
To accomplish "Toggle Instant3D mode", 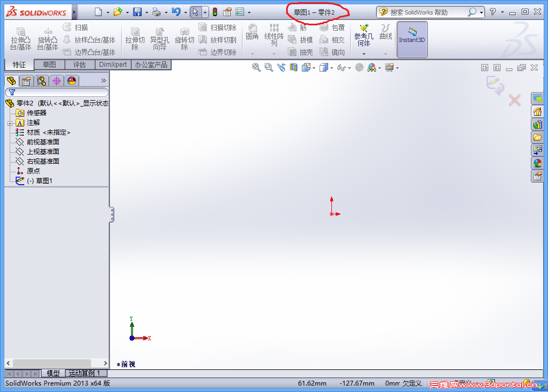I will click(412, 39).
